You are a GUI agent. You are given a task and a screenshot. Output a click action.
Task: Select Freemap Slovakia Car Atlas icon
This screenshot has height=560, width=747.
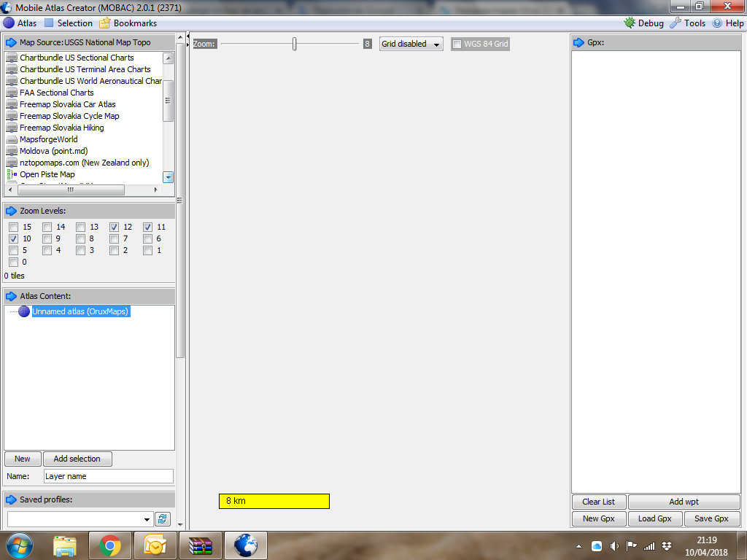pos(12,104)
